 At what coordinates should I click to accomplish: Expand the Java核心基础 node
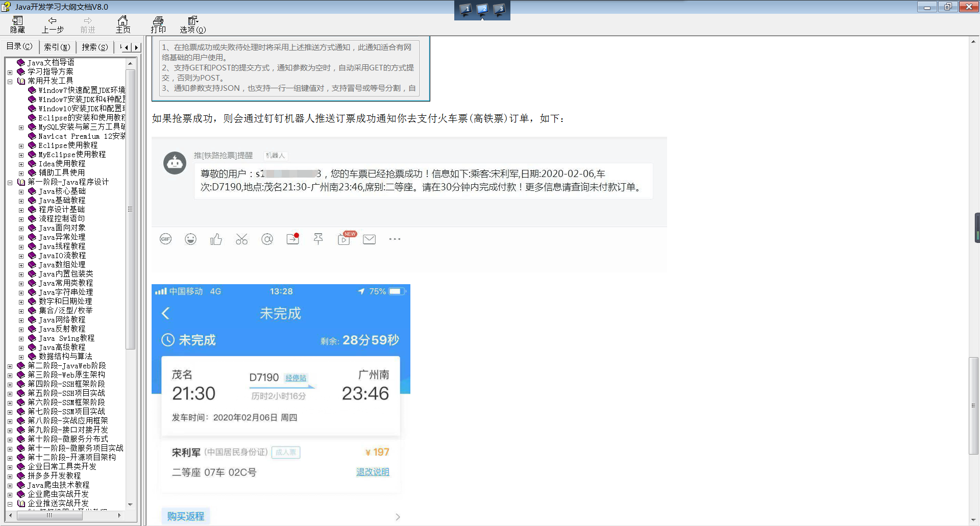[21, 192]
